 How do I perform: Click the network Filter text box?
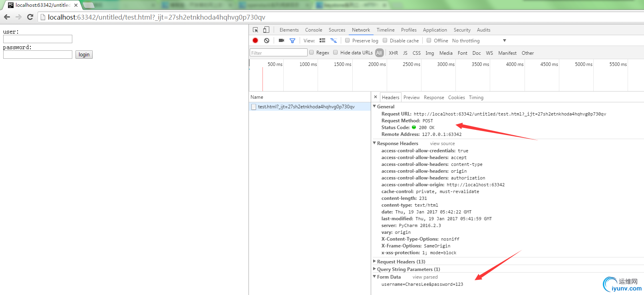click(278, 53)
